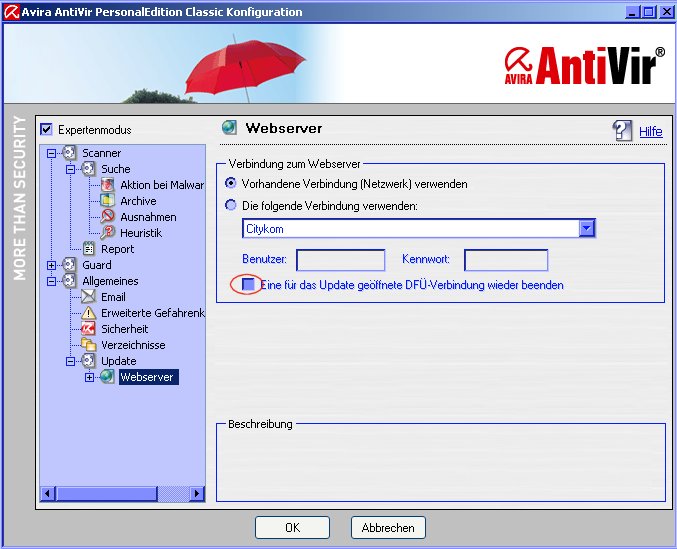Image resolution: width=677 pixels, height=549 pixels.
Task: Minimize the AntiVir configuration window
Action: pyautogui.click(x=632, y=12)
